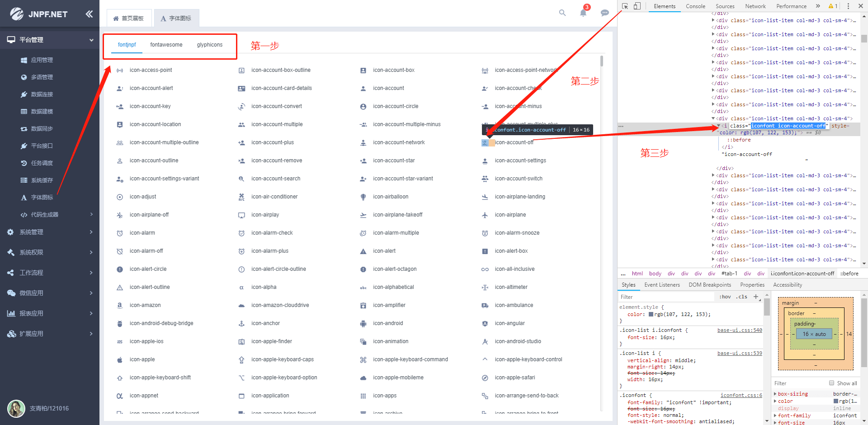Collapse the sidebar with the double-chevron icon
Image resolution: width=868 pixels, height=425 pixels.
pos(89,14)
